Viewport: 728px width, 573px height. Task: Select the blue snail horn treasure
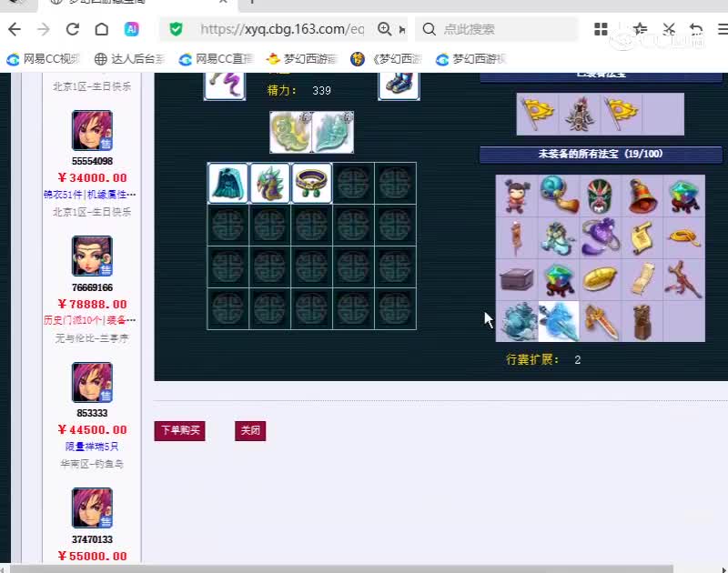click(x=559, y=196)
